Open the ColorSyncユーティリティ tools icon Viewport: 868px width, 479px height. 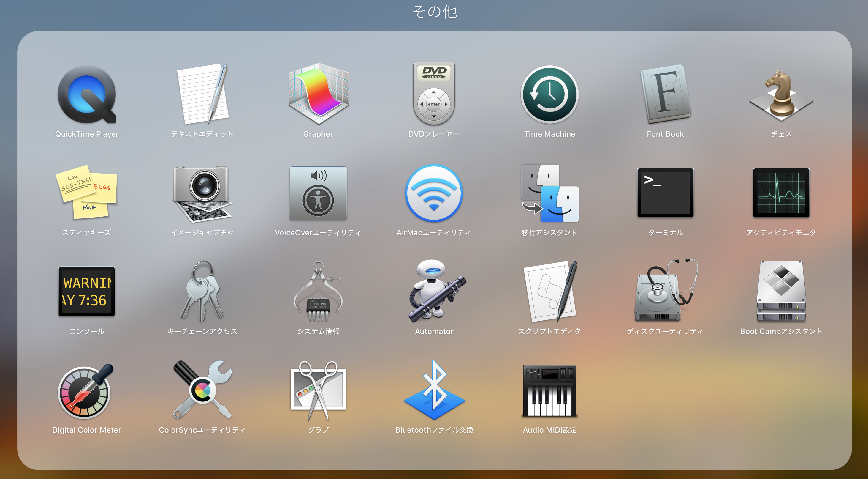point(202,390)
